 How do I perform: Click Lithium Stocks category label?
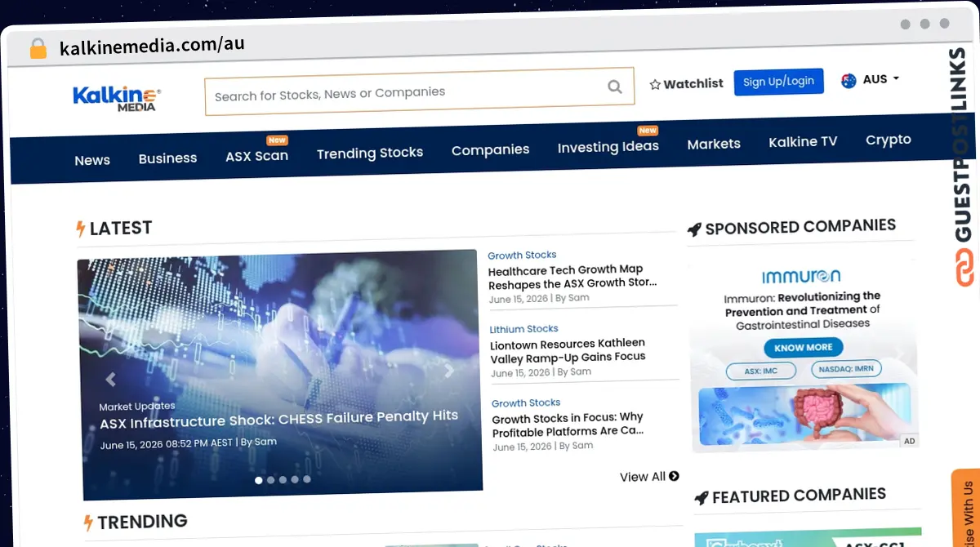point(523,329)
